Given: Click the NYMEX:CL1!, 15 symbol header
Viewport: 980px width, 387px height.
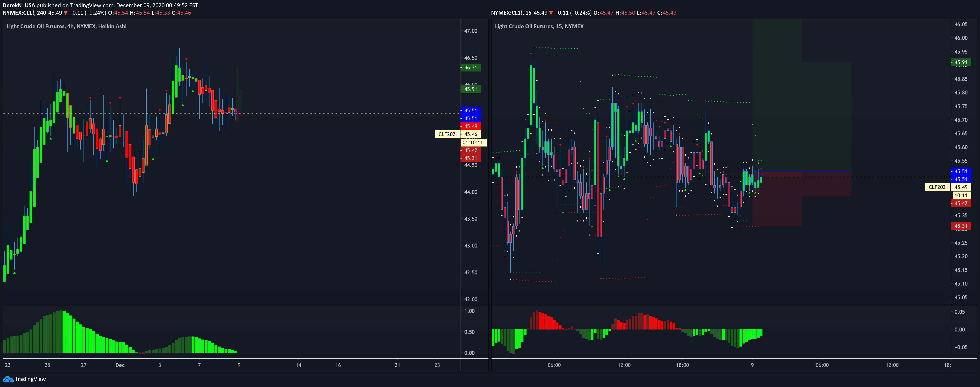Looking at the screenshot, I should pyautogui.click(x=511, y=13).
